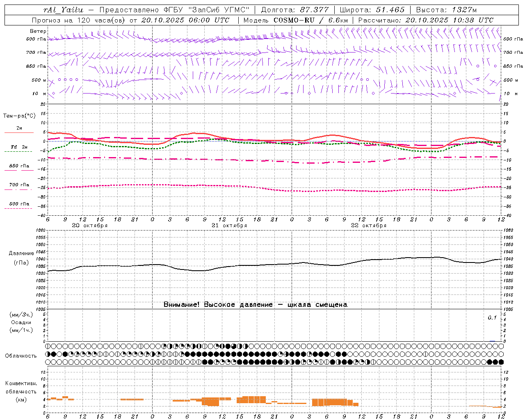Image resolution: width=525 pixels, height=420 pixels.
Task: Click the Td 2м legend label
Action: tap(19, 147)
